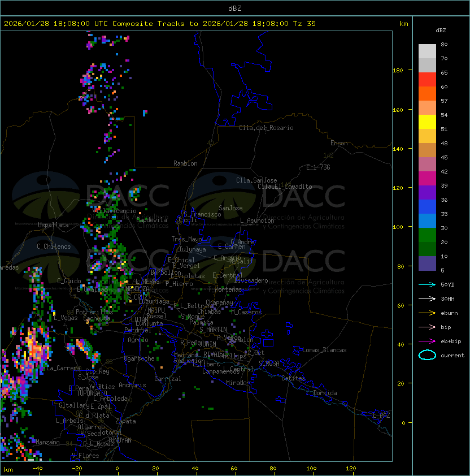Click the MENDOZA city label
This screenshot has height=476, width=470.
pos(138,289)
